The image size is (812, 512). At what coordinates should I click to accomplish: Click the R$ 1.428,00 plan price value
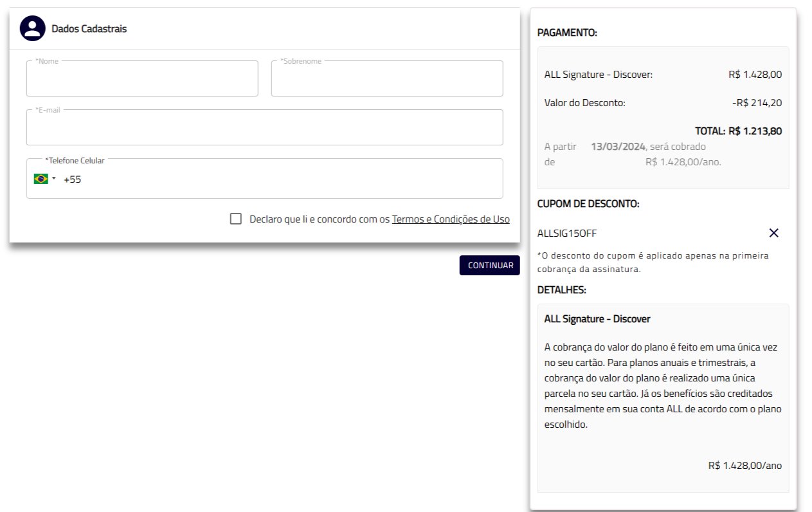coord(755,75)
